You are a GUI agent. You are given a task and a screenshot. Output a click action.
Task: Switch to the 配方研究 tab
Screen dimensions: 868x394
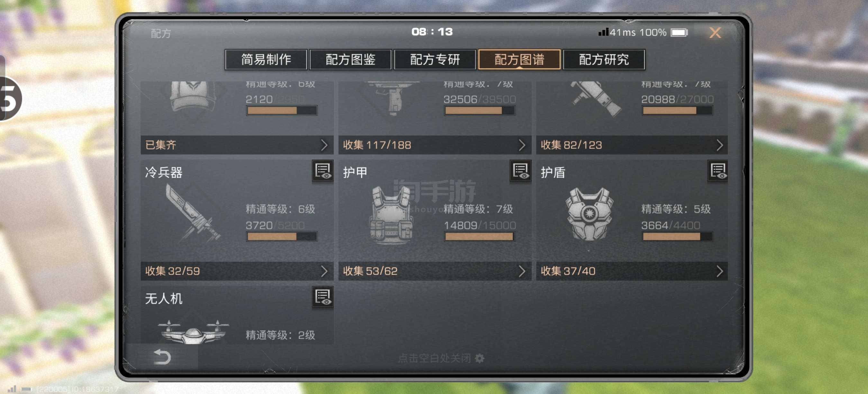pos(604,60)
